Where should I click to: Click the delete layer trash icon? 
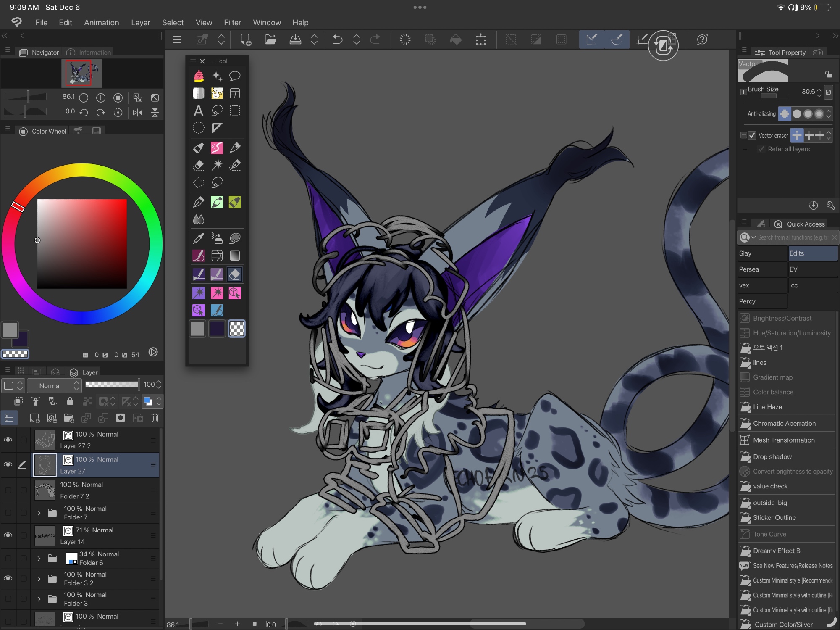[x=155, y=418]
